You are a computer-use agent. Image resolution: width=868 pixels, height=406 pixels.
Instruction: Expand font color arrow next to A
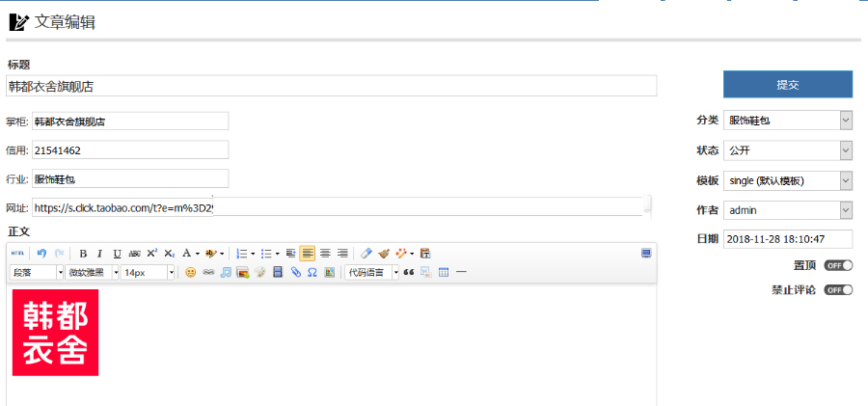pyautogui.click(x=197, y=255)
